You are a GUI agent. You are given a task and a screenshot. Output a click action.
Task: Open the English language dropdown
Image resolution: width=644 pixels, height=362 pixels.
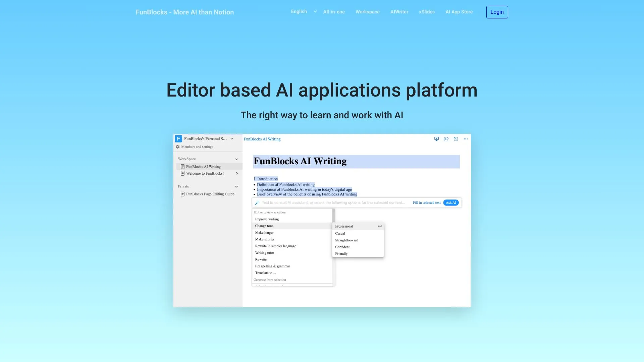click(x=304, y=11)
